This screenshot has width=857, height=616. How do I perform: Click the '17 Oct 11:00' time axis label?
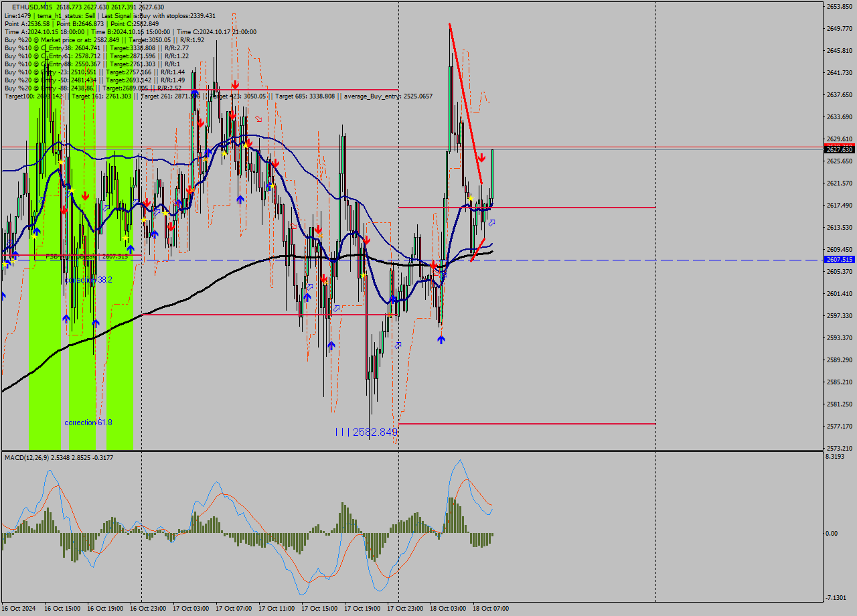pos(277,609)
